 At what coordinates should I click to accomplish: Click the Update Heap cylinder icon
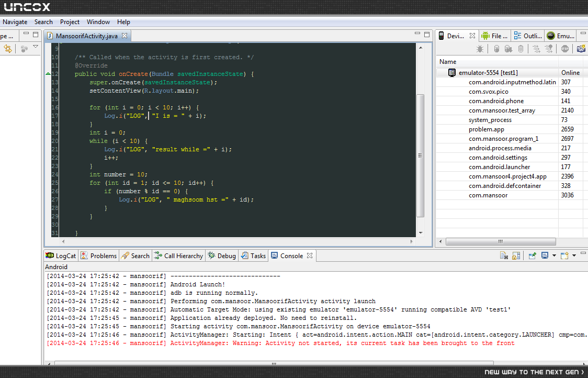[x=496, y=49]
